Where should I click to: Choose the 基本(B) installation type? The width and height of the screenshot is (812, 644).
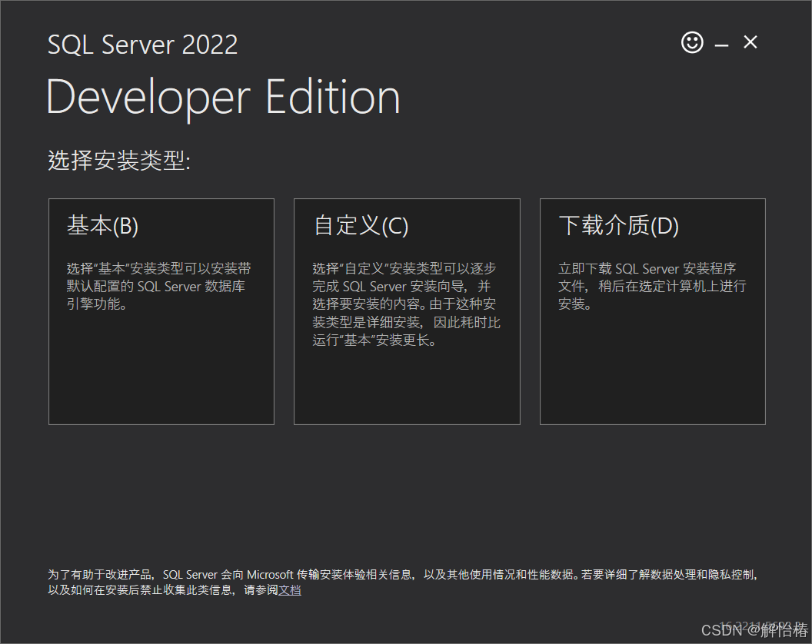pyautogui.click(x=161, y=312)
